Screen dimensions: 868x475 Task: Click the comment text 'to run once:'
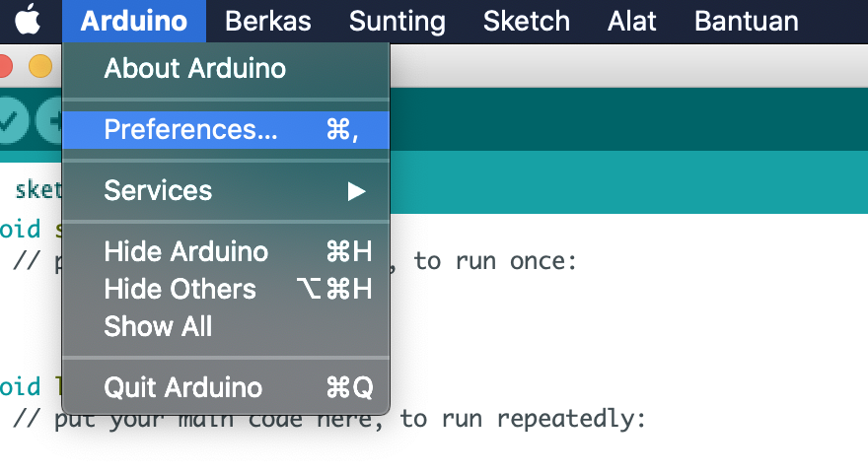(495, 260)
